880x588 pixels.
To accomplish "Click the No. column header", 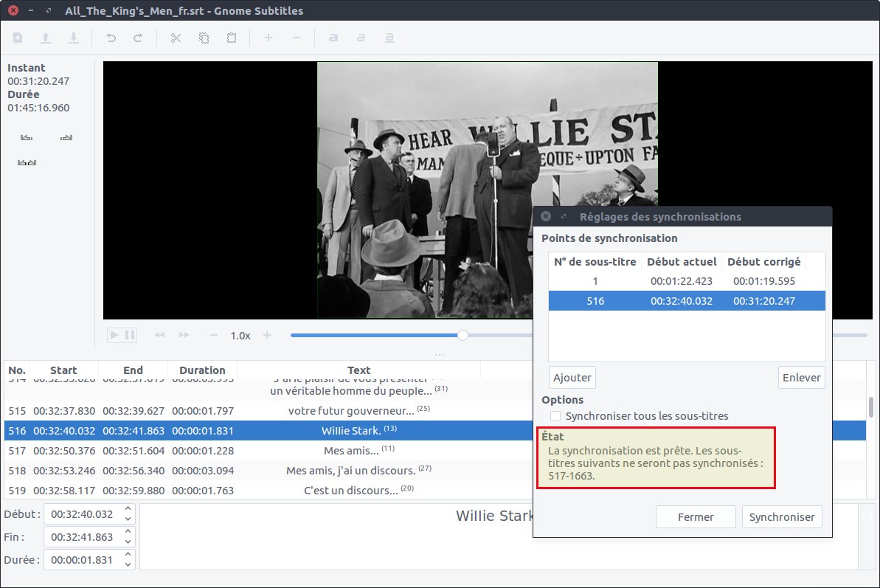I will point(17,370).
